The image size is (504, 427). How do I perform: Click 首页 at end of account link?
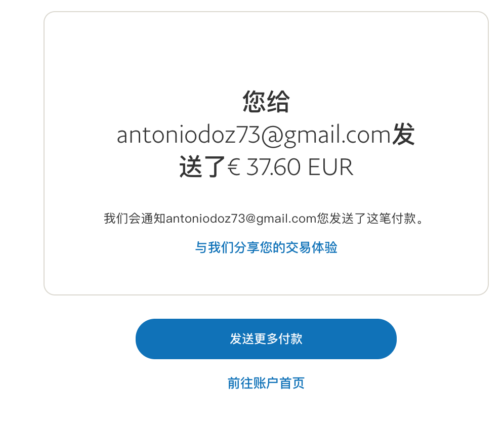coord(292,383)
